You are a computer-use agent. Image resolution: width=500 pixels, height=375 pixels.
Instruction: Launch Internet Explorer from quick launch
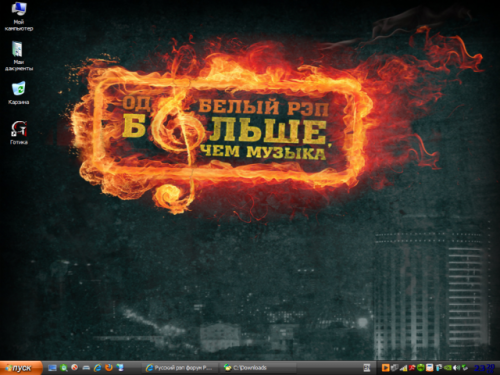pos(98,368)
